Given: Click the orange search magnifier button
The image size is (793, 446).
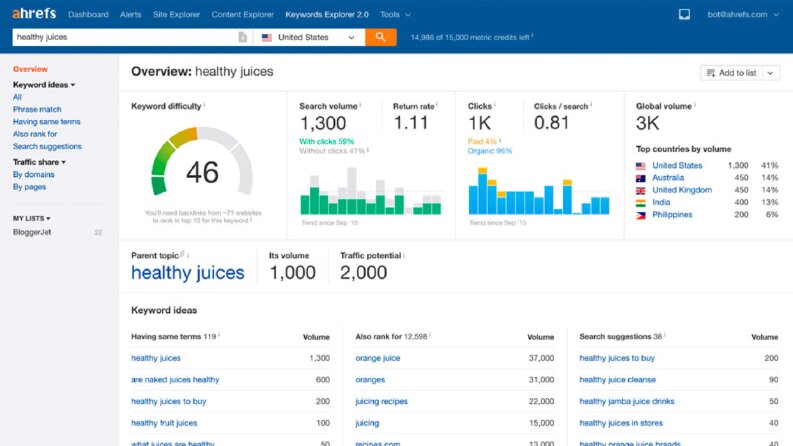Looking at the screenshot, I should tap(380, 37).
